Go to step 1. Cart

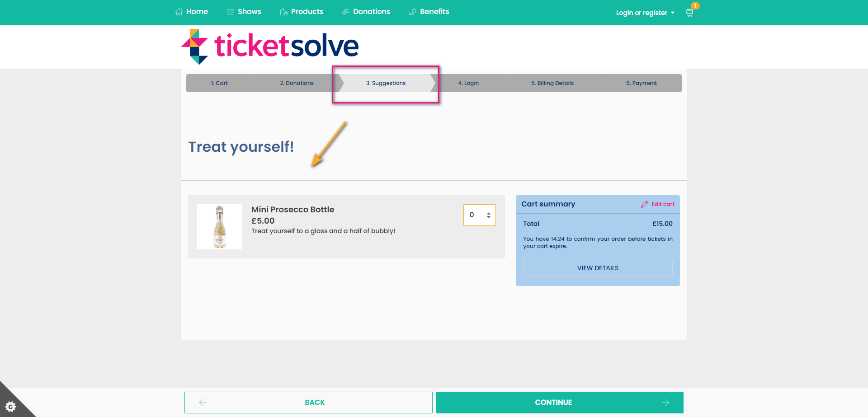pos(219,83)
